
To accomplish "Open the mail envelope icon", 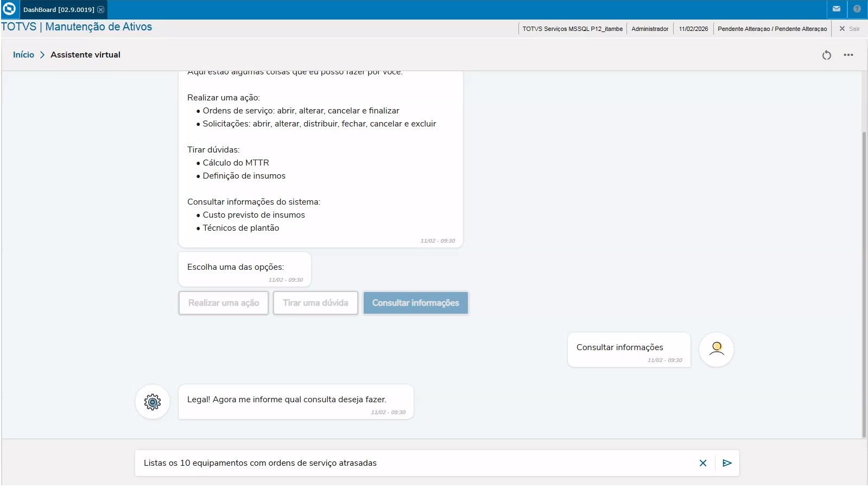I will (x=837, y=9).
